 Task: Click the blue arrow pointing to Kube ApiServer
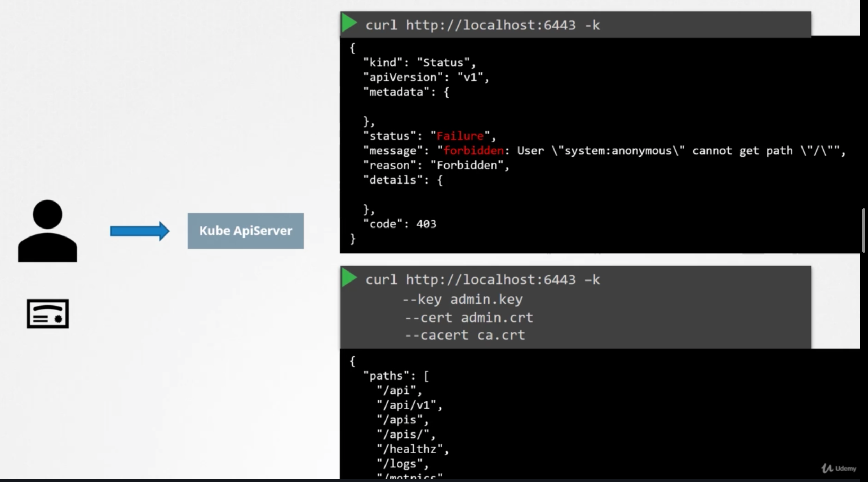coord(140,231)
